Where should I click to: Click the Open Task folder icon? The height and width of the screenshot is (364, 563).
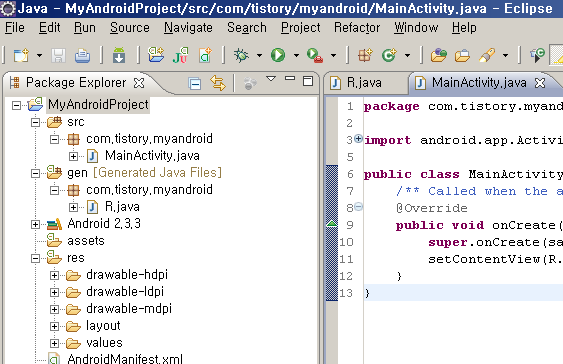click(x=462, y=56)
